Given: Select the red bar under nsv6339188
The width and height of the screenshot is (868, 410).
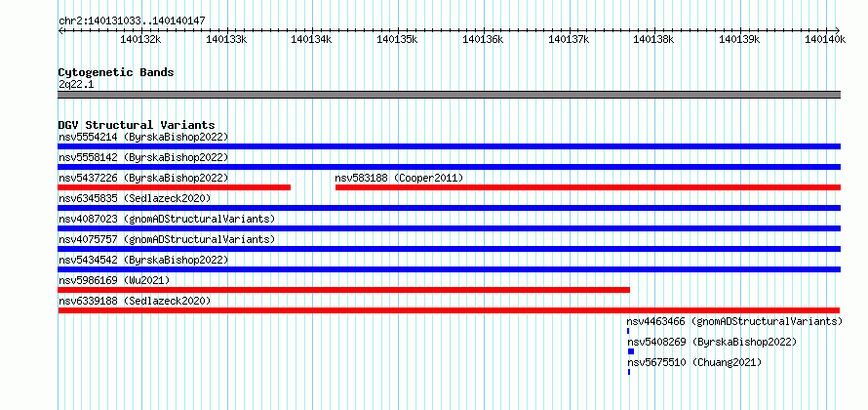Looking at the screenshot, I should [449, 310].
